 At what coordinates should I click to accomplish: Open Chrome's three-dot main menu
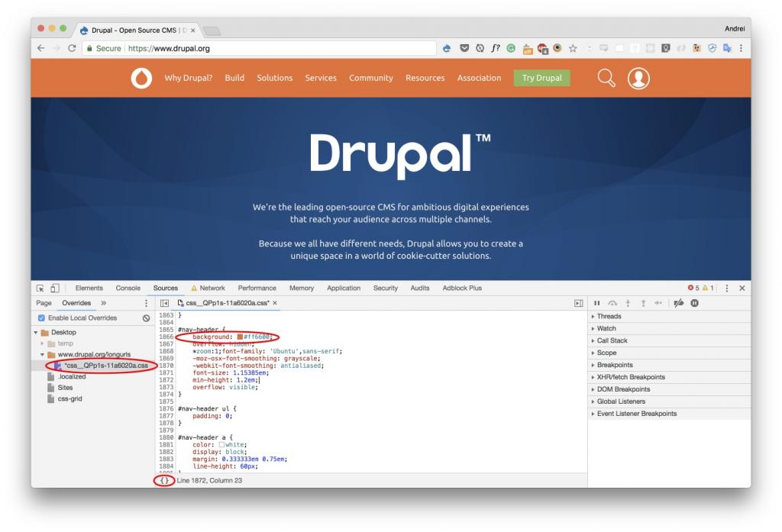[x=741, y=48]
